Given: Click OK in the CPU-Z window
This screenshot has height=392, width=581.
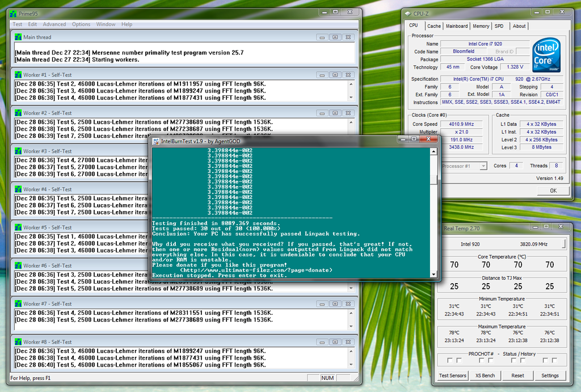Looking at the screenshot, I should 553,191.
